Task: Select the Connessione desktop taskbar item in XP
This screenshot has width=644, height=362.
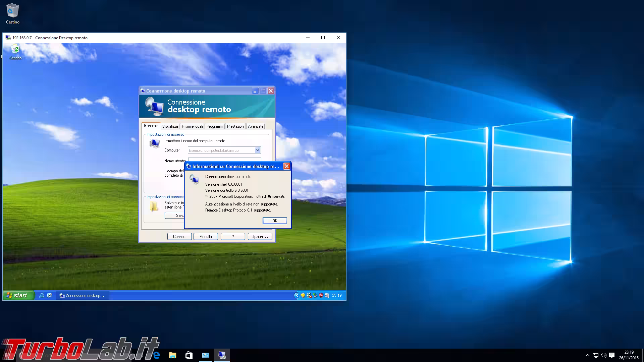Action: pos(82,295)
